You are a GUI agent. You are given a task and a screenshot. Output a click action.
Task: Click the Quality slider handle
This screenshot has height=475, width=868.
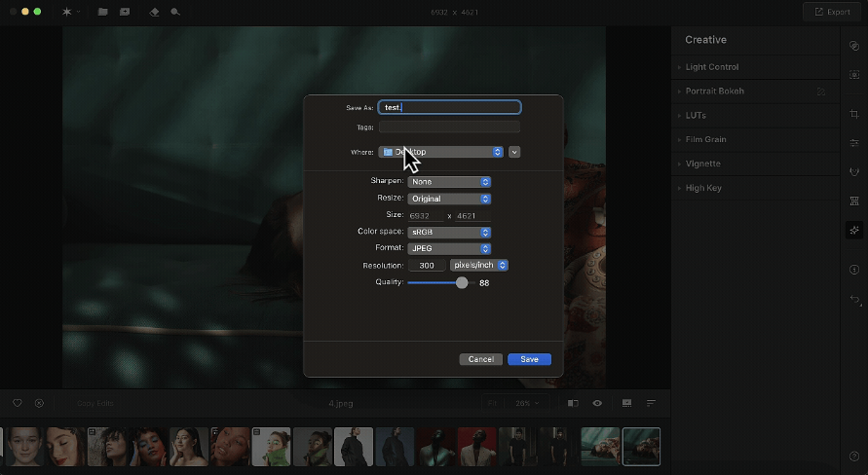pyautogui.click(x=462, y=282)
